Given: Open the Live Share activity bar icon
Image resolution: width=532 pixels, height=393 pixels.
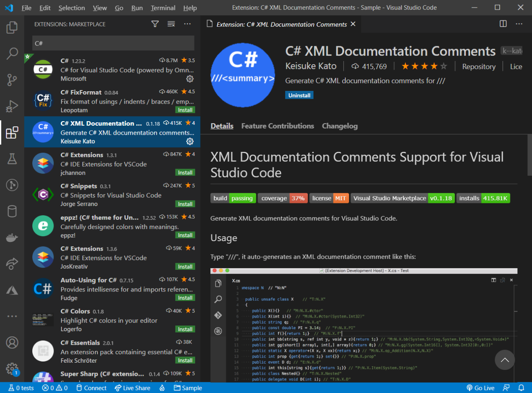Looking at the screenshot, I should click(x=12, y=264).
